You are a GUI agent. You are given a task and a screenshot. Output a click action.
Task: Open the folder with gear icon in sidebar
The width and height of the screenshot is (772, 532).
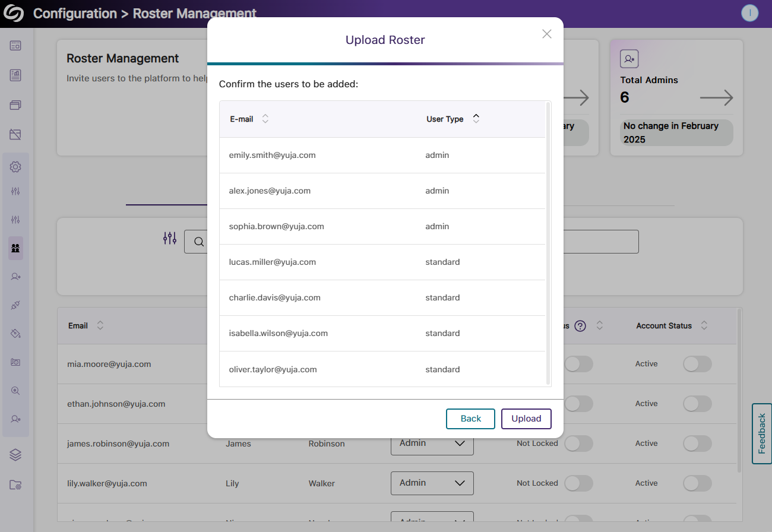[x=15, y=484]
